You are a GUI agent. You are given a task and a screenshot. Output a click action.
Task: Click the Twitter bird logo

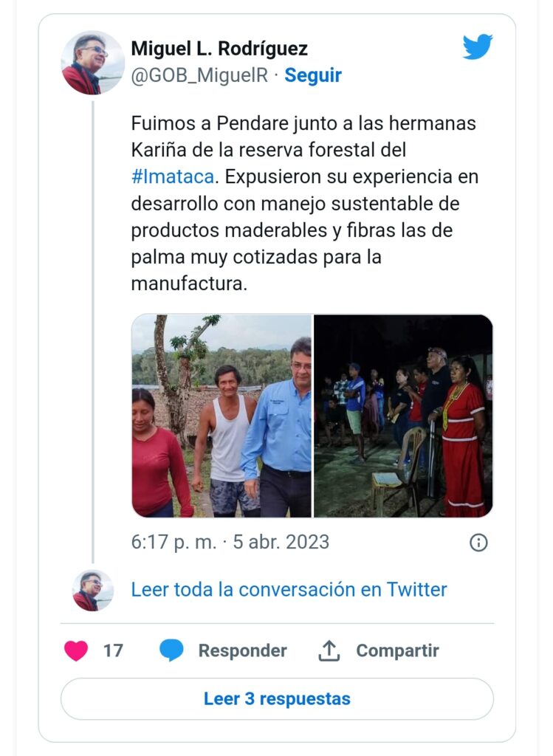point(478,47)
